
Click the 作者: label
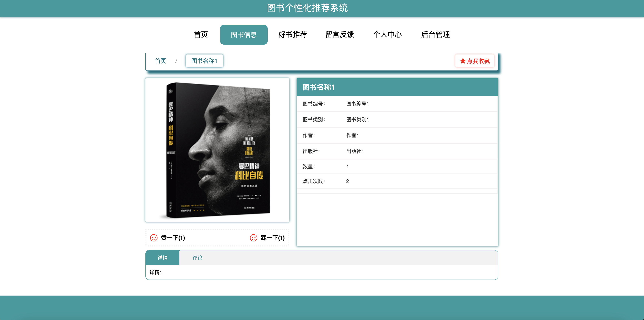coord(309,135)
